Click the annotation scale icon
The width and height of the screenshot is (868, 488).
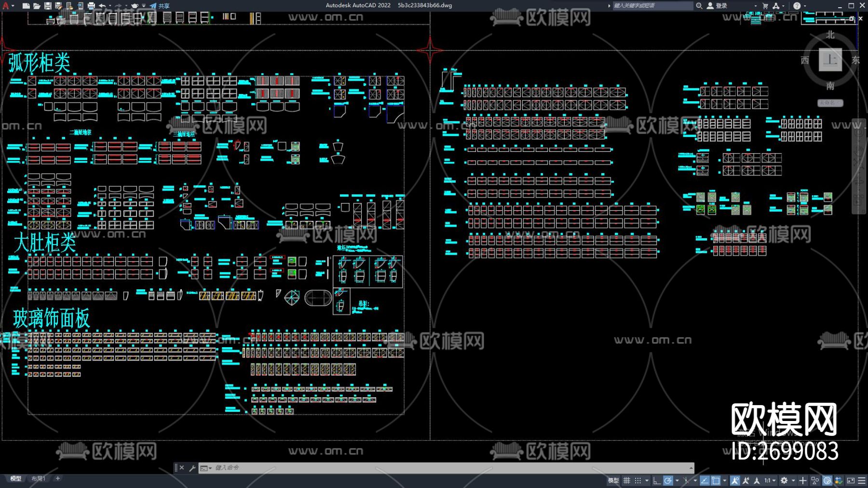pos(757,480)
